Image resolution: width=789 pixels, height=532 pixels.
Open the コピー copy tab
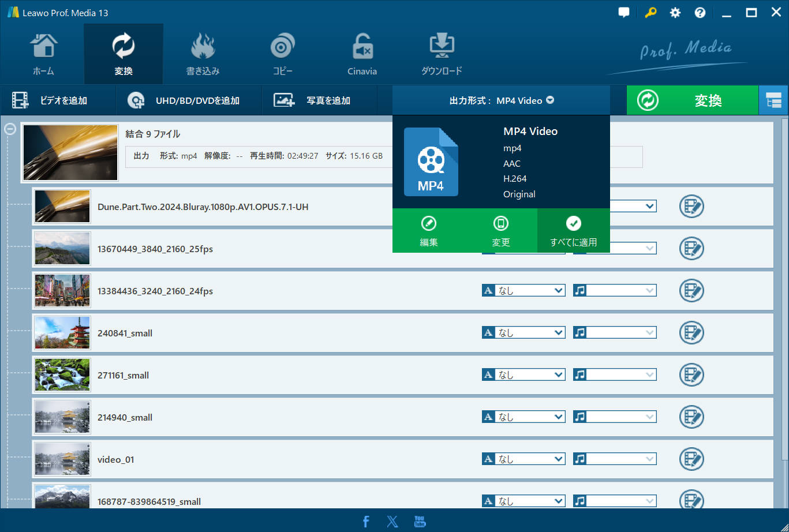click(x=283, y=55)
